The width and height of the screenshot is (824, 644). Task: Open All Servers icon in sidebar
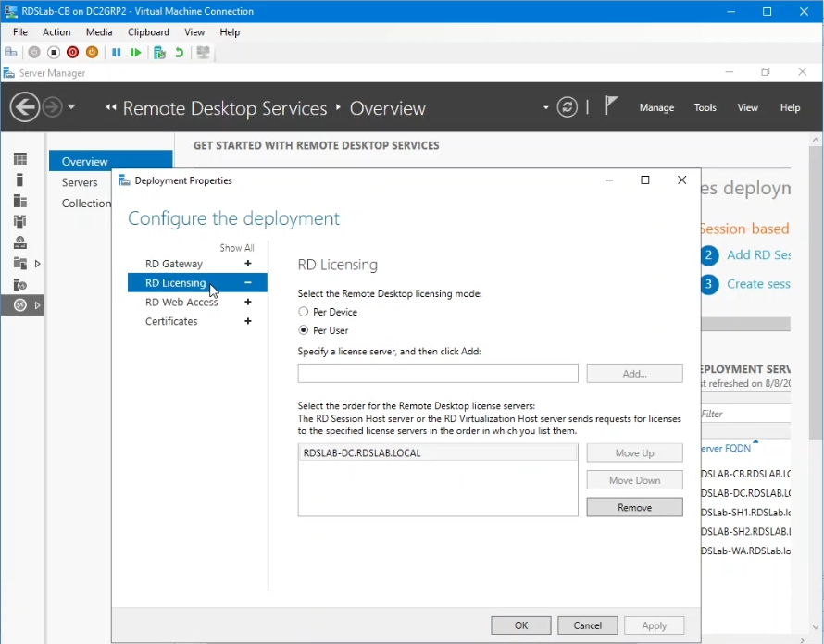[20, 201]
